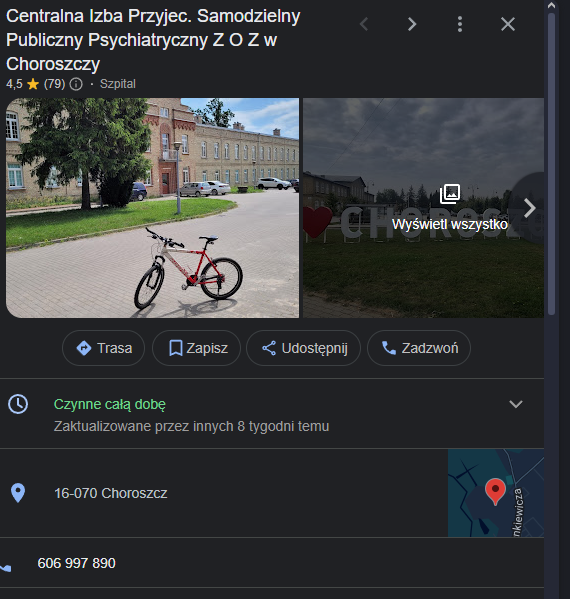570x599 pixels.
Task: Click the red map marker
Action: click(x=495, y=492)
